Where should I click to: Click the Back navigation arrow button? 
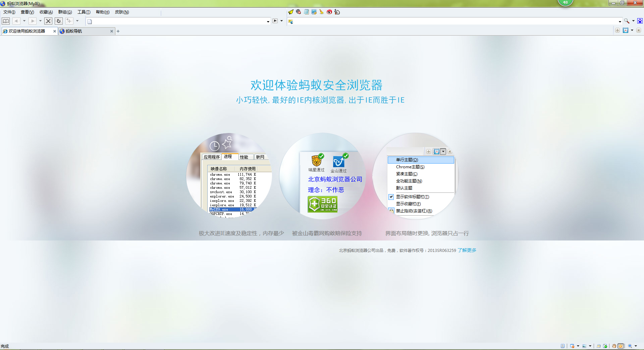pyautogui.click(x=16, y=21)
